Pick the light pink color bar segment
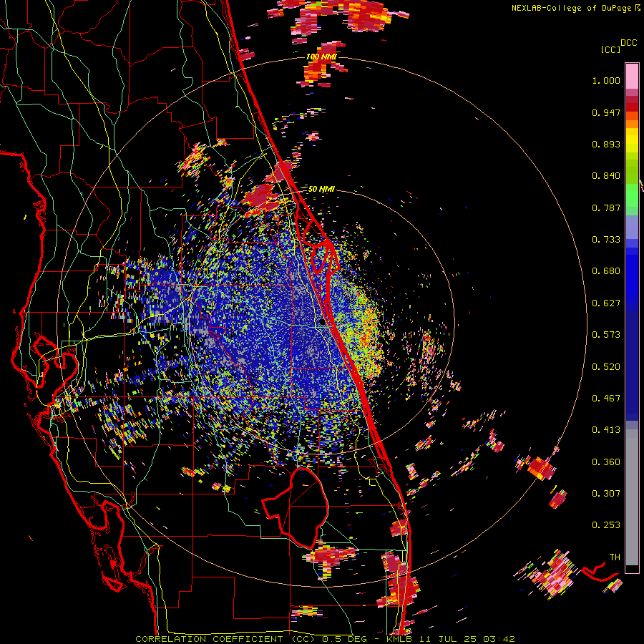The width and height of the screenshot is (644, 644). click(x=632, y=76)
